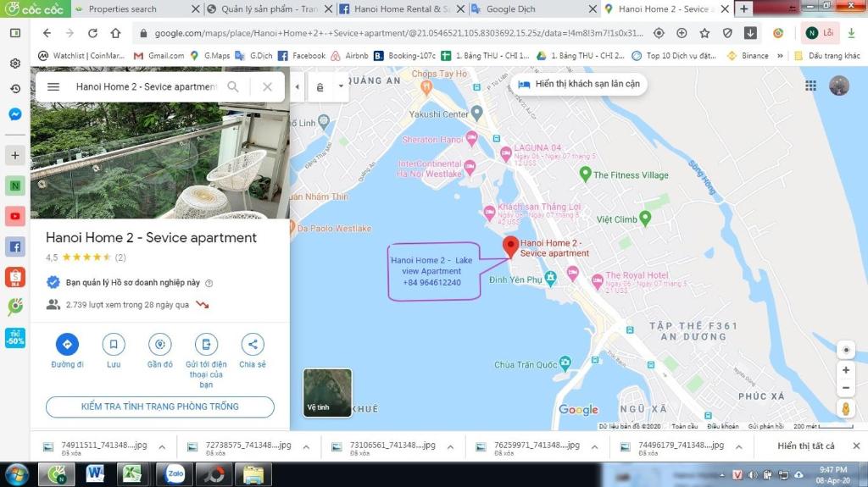Open Zalo from the Windows taskbar
Viewport: 868px width, 487px height.
click(x=176, y=474)
